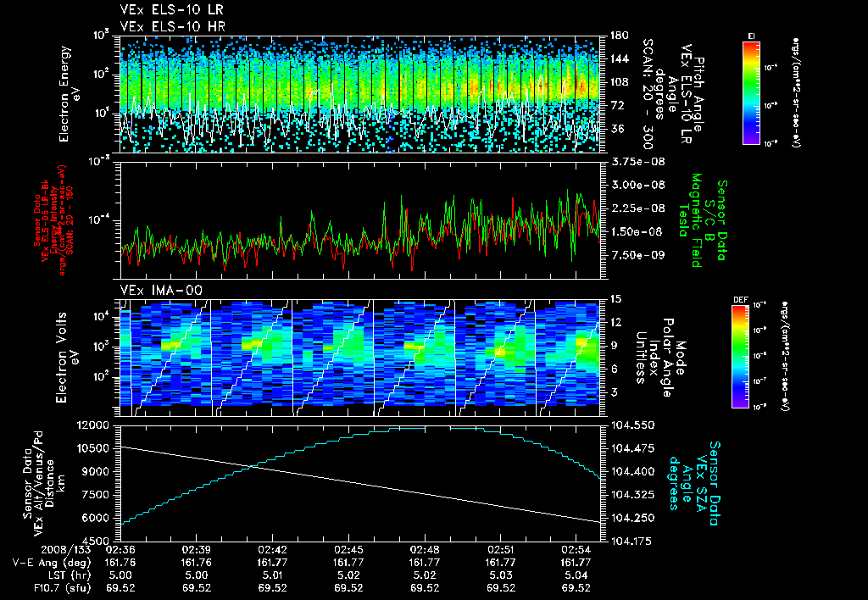This screenshot has width=868, height=600.
Task: Click the VEx SZA Angle axis label
Action: pyautogui.click(x=694, y=484)
